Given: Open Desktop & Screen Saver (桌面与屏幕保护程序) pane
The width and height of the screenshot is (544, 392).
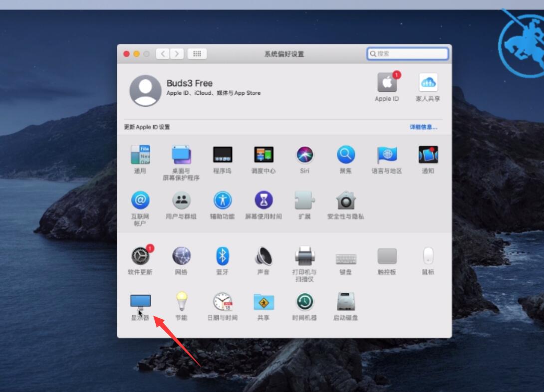Looking at the screenshot, I should pos(181,155).
